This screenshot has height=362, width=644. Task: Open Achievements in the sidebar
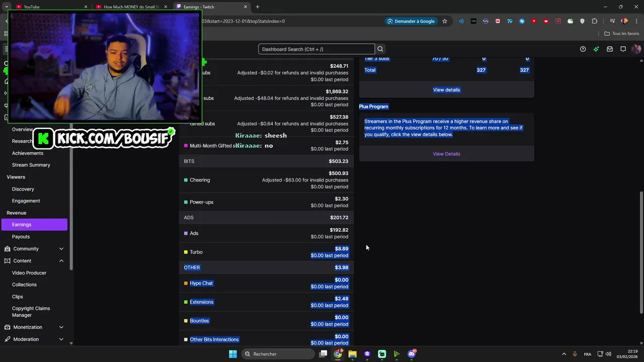(x=28, y=153)
